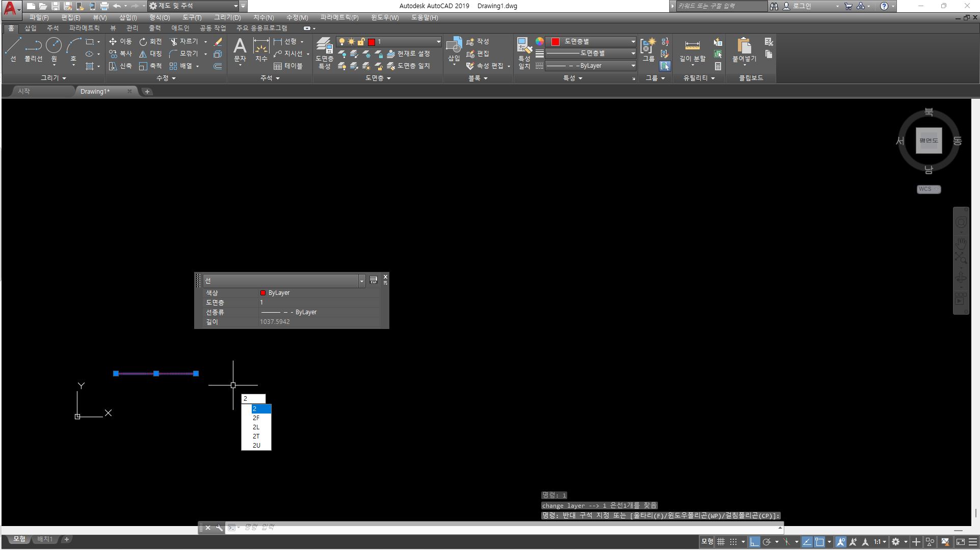This screenshot has height=550, width=980.
Task: Click the Rotate (회전) tool
Action: point(150,41)
